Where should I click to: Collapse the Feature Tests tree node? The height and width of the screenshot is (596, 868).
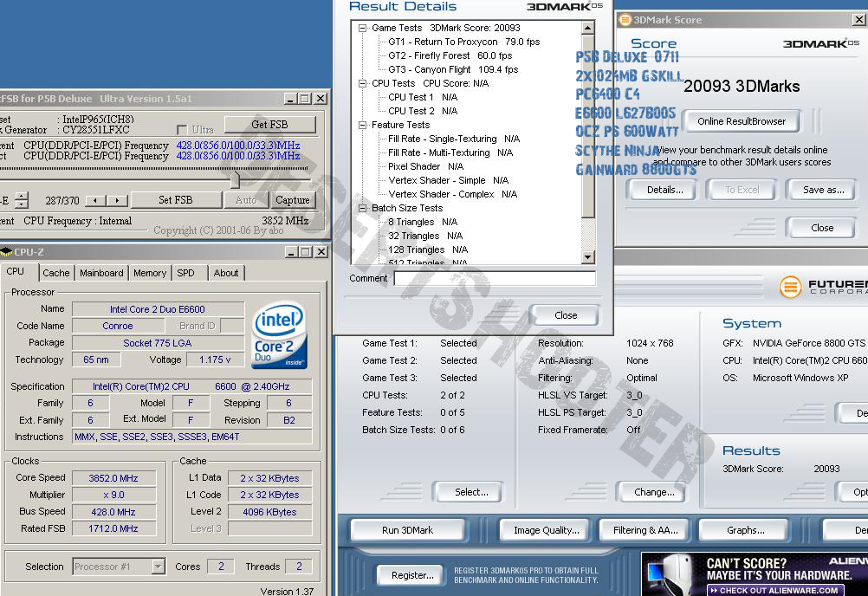(363, 125)
